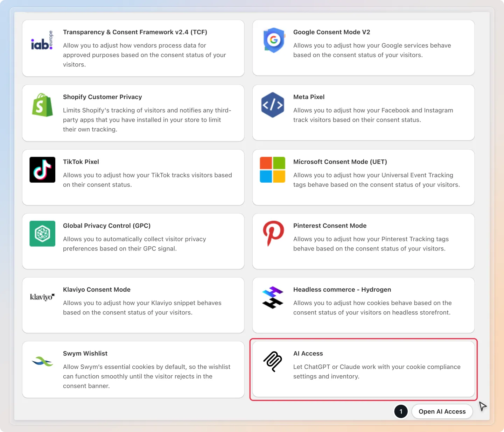Click description mentioning Facebook and Instagram tracking
504x432 pixels.
[x=373, y=115]
